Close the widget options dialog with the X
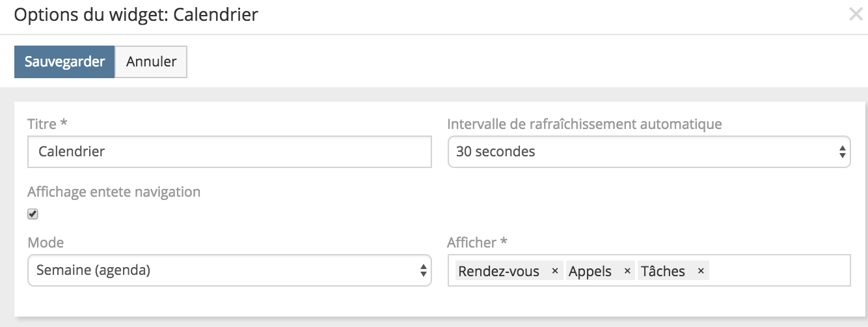Screen dimensions: 868x327 point(856,15)
